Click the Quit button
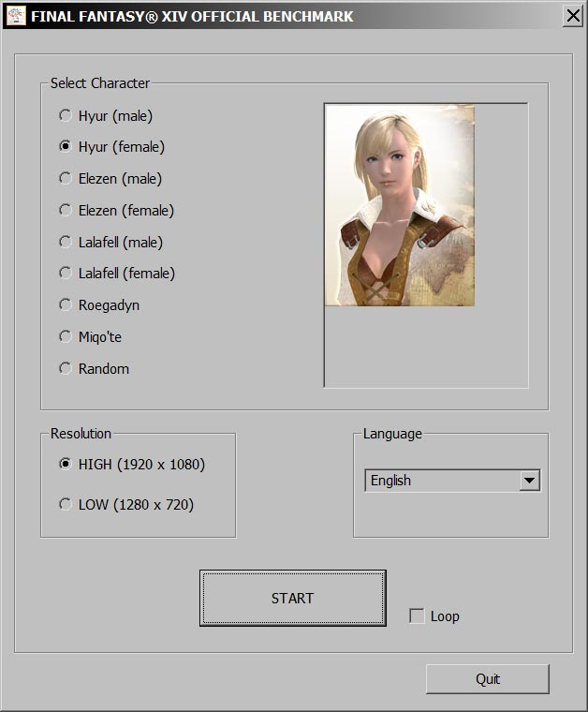Viewport: 588px width, 712px height. click(487, 679)
